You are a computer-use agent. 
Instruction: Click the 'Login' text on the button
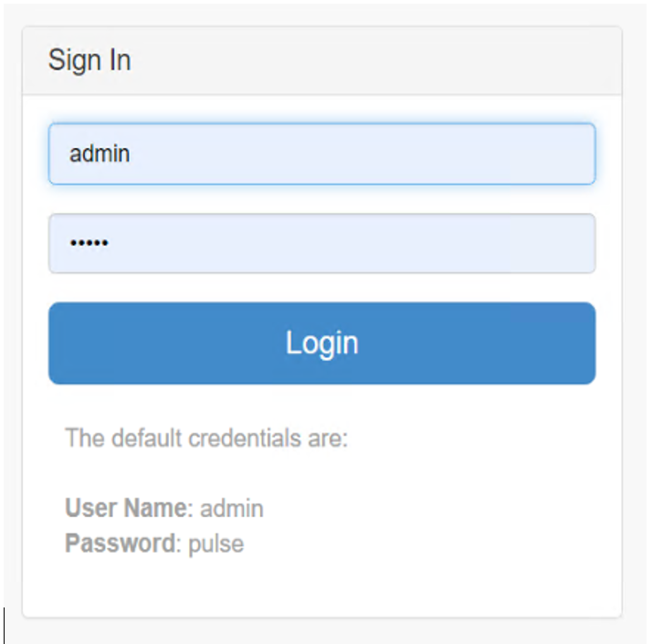pyautogui.click(x=321, y=343)
